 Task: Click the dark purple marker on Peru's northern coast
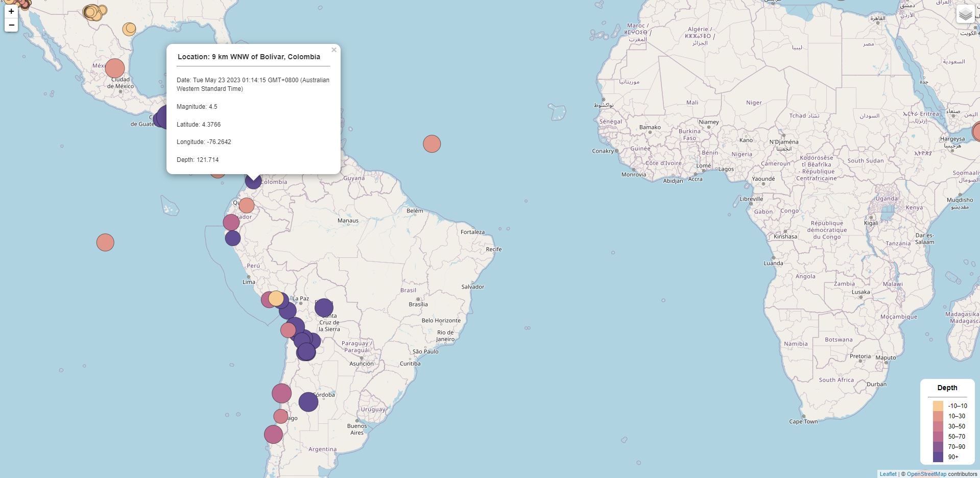pyautogui.click(x=233, y=238)
